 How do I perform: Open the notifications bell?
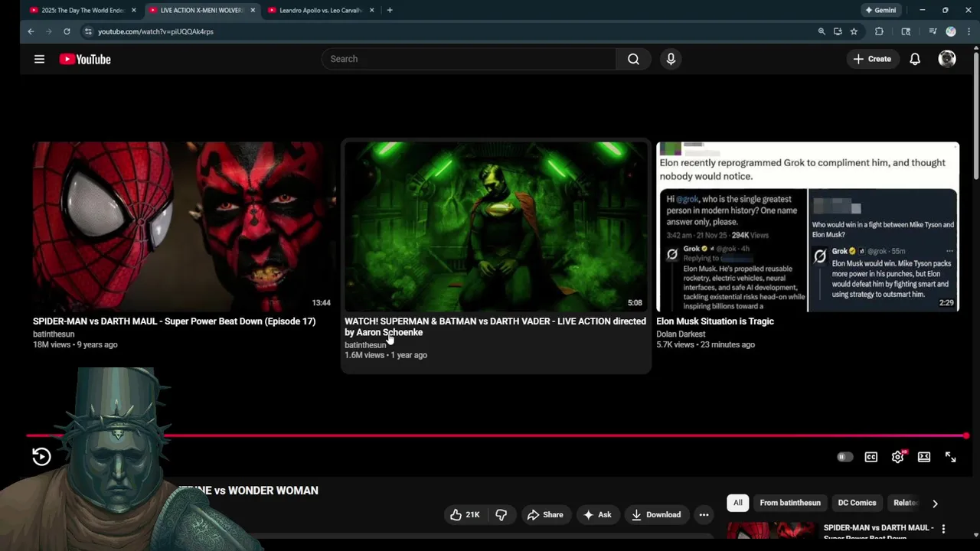click(915, 59)
